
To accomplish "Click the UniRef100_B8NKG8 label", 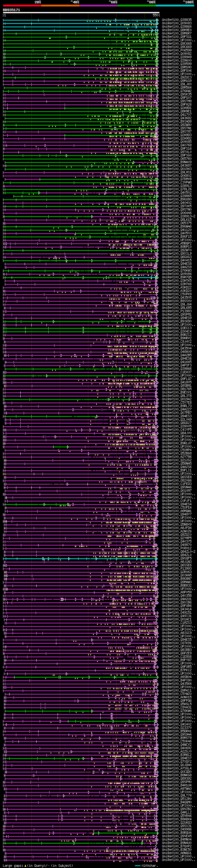I will coord(177,775).
